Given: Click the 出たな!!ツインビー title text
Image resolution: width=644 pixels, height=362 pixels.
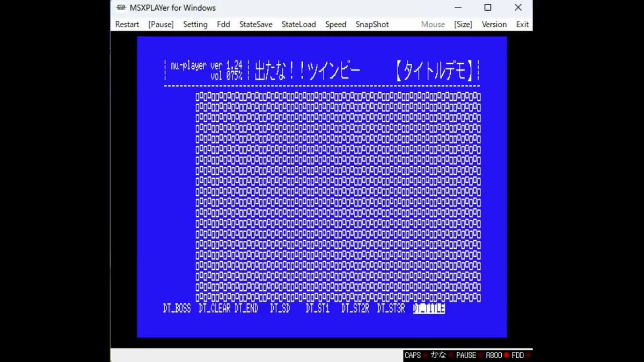Looking at the screenshot, I should tap(307, 71).
